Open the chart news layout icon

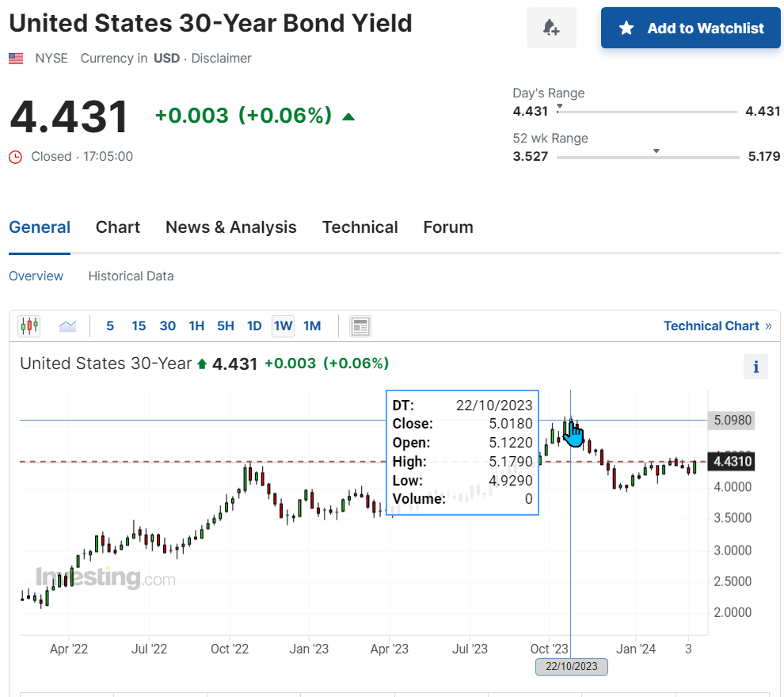pos(360,326)
